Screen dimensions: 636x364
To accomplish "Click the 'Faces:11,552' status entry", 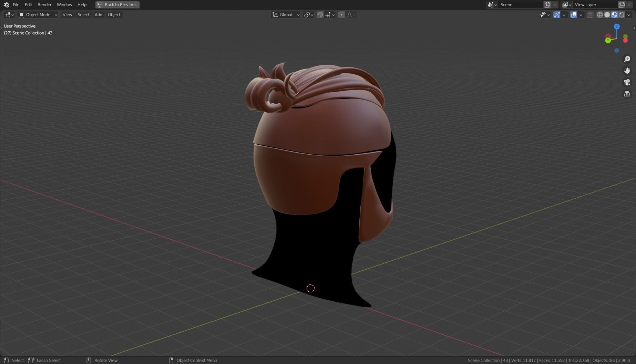I will (552, 361).
